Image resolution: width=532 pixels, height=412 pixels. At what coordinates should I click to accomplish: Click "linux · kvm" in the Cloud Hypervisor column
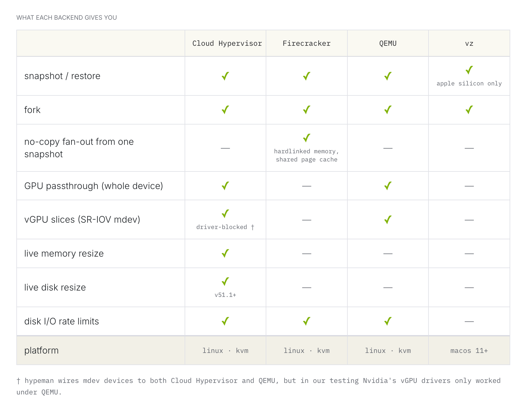pyautogui.click(x=225, y=351)
